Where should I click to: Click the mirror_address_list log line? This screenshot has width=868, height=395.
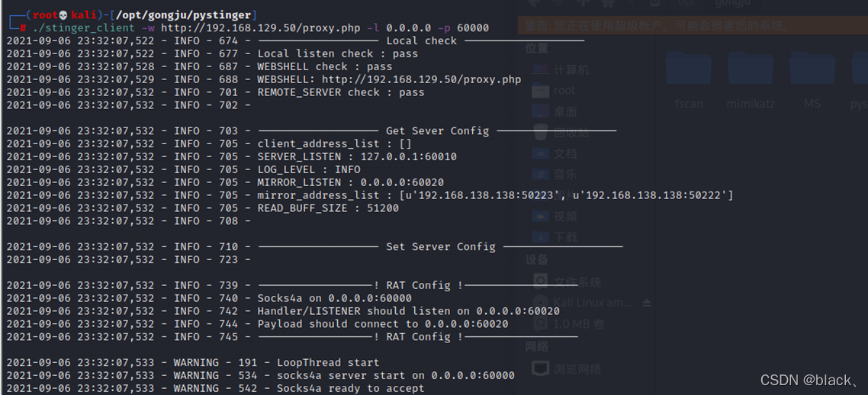click(370, 195)
